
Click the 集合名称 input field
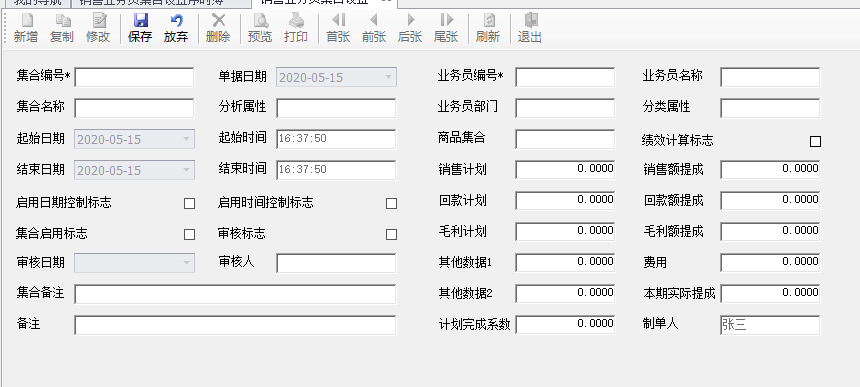click(x=134, y=108)
